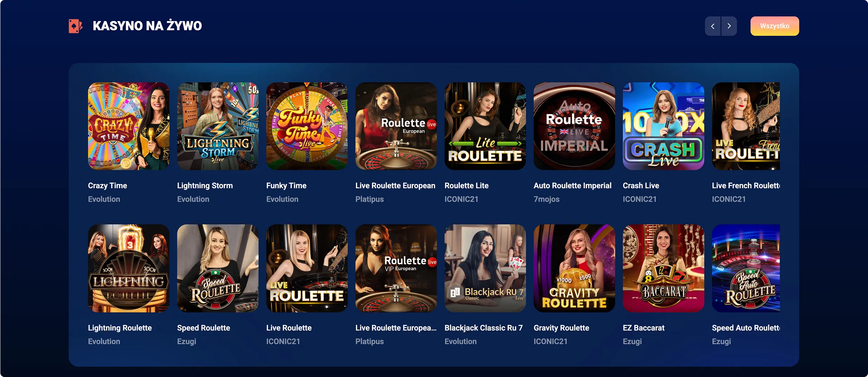This screenshot has width=868, height=377.
Task: Open the Crazy Time game thumbnail
Action: tap(129, 126)
